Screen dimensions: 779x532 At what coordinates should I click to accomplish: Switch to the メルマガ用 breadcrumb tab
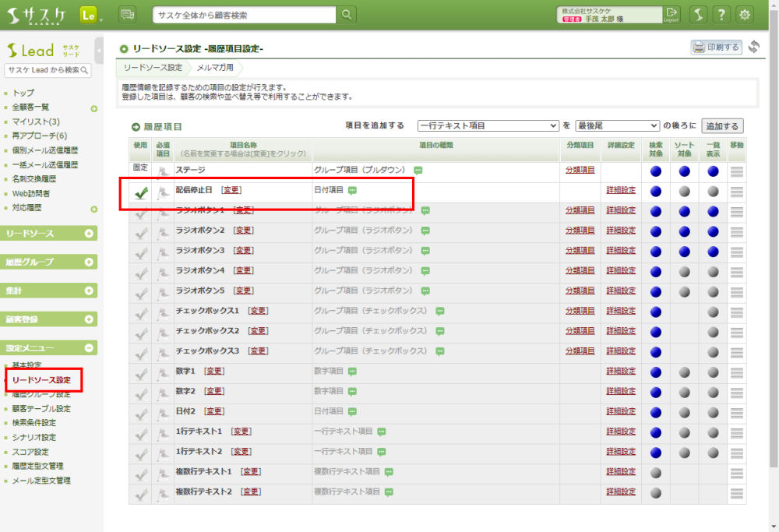click(x=215, y=68)
